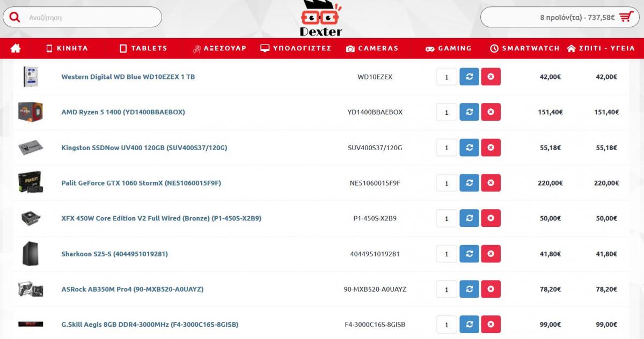Edit quantity field for WD10EZEX
Image resolution: width=644 pixels, height=339 pixels.
(447, 77)
